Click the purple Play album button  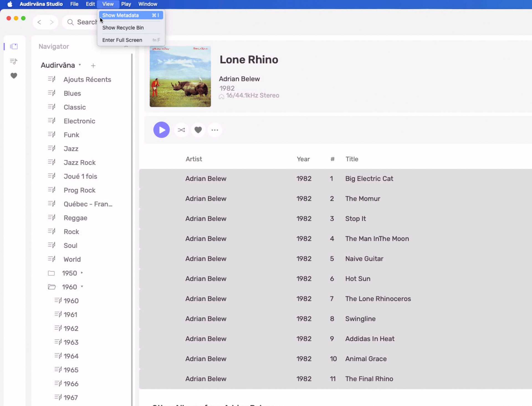(161, 130)
